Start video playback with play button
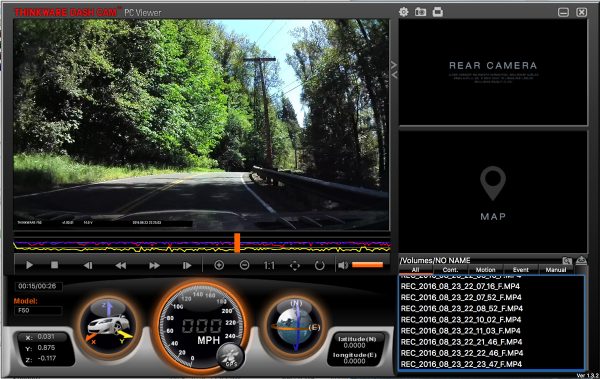Viewport: 600px width, 379px height. coord(29,265)
